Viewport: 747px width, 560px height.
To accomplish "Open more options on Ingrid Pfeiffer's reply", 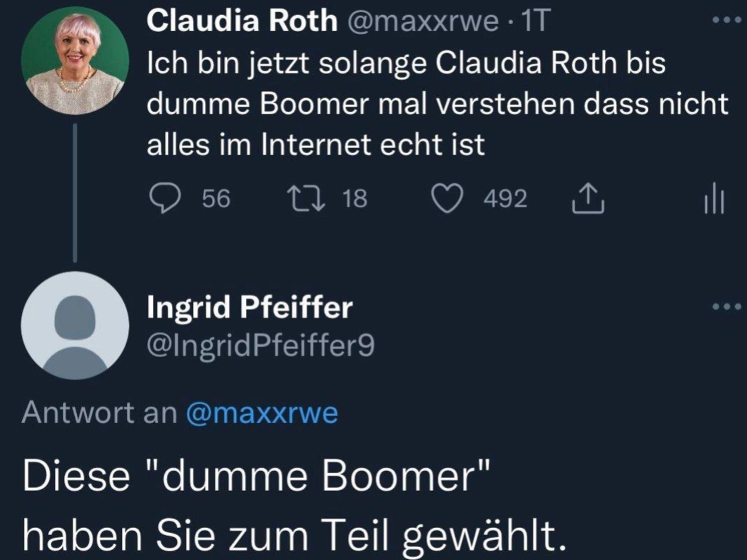I will (726, 307).
